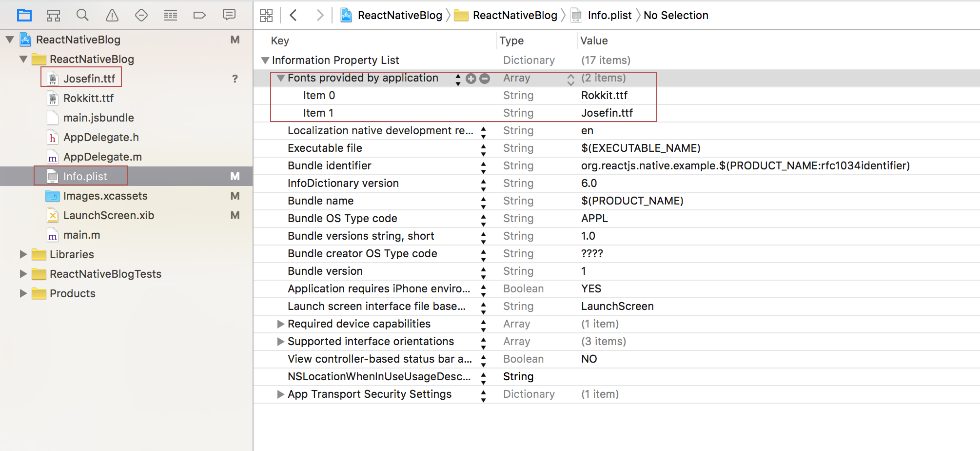
Task: Open the Array type popup for Fonts row
Action: point(570,79)
